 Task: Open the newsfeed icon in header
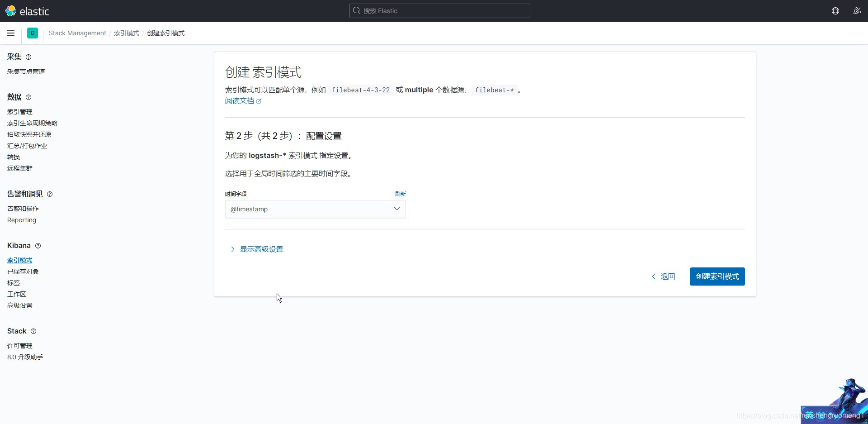pyautogui.click(x=857, y=11)
